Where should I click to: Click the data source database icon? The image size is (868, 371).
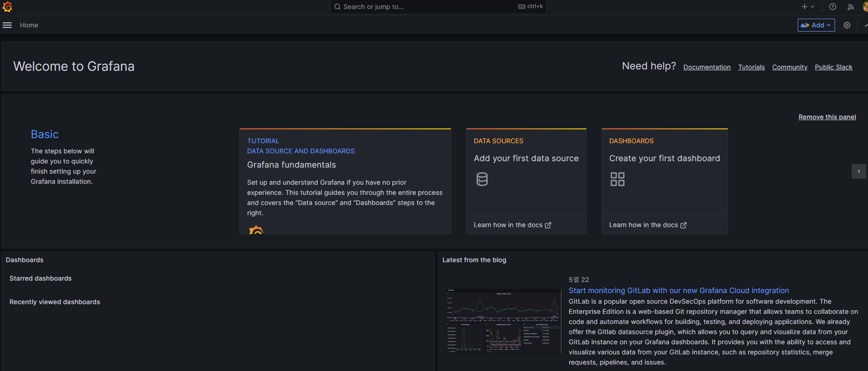click(x=482, y=179)
